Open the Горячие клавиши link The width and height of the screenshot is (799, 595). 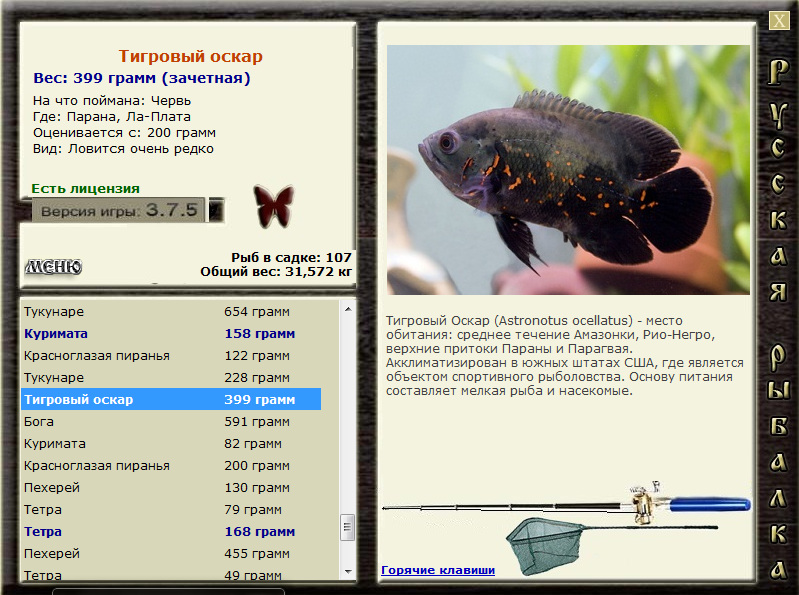click(x=438, y=570)
